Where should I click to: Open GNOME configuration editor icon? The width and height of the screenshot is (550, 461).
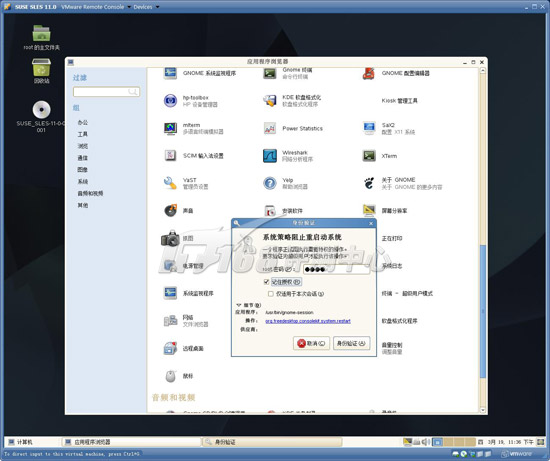coord(369,73)
